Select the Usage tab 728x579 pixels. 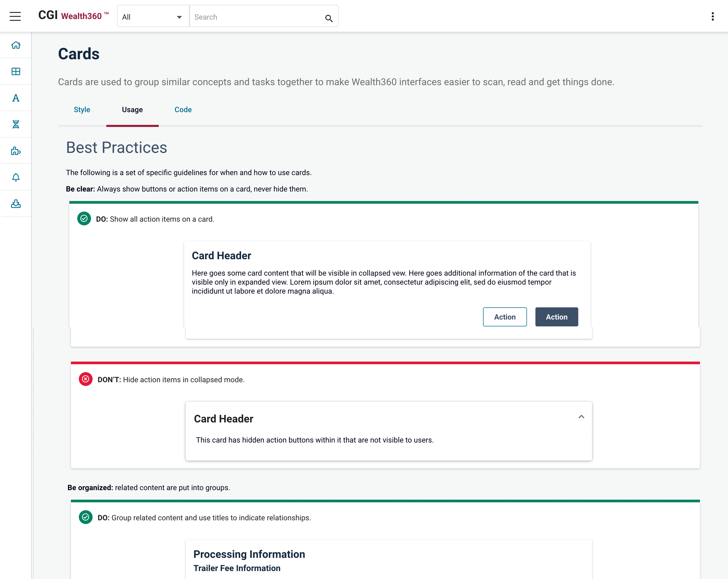pyautogui.click(x=132, y=110)
